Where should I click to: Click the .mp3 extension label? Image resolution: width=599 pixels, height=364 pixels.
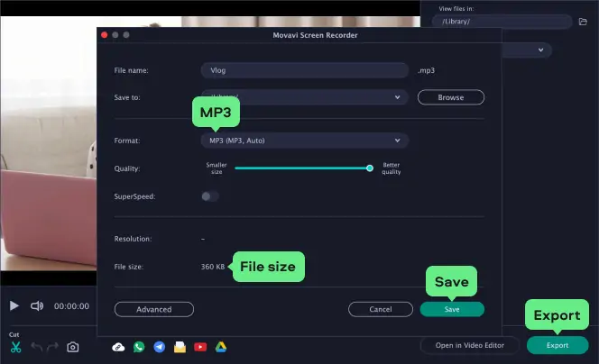point(426,70)
